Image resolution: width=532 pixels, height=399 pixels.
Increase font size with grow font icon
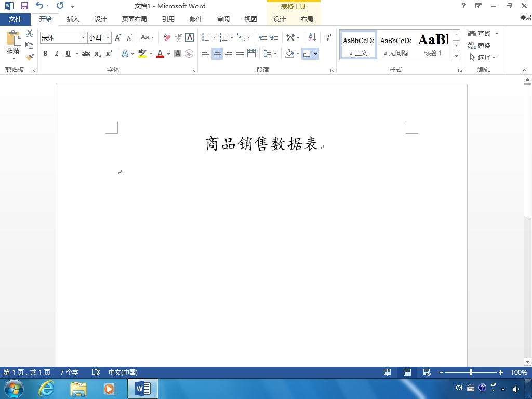pos(118,37)
